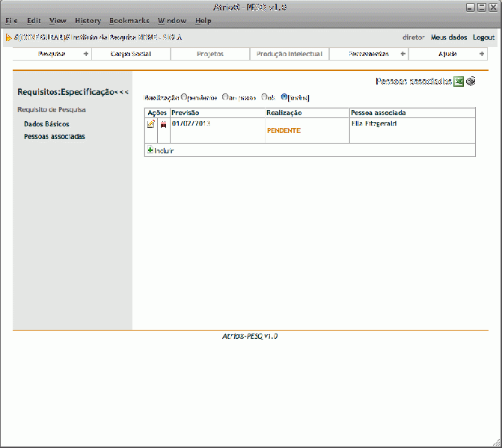Expand the Pesquisa menu plus sign
The image size is (502, 448).
(x=85, y=54)
